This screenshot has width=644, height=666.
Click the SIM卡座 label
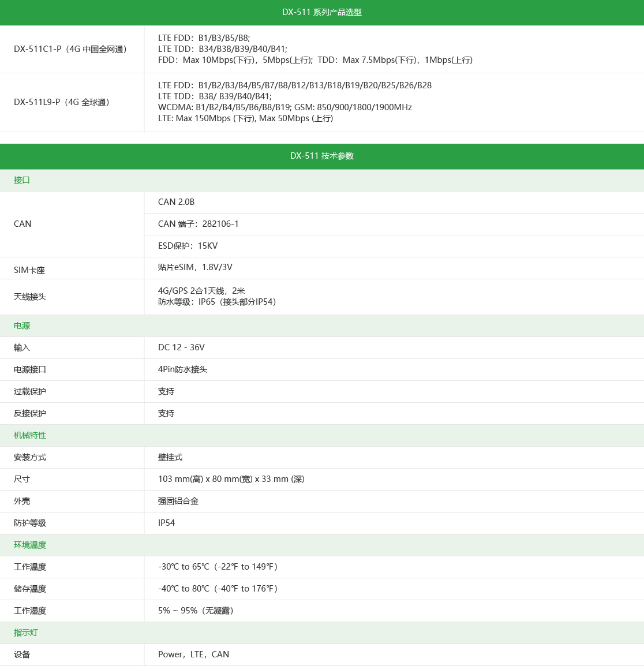29,270
